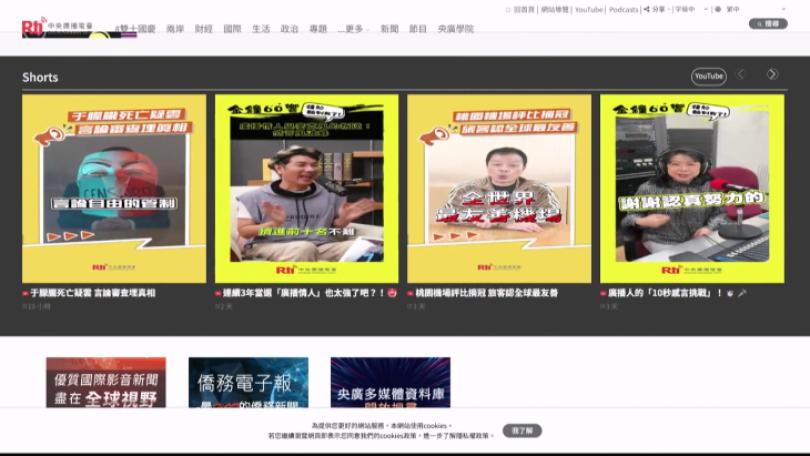Click the YouTube button beside Shorts
Viewport: 810px width, 456px height.
pos(708,76)
